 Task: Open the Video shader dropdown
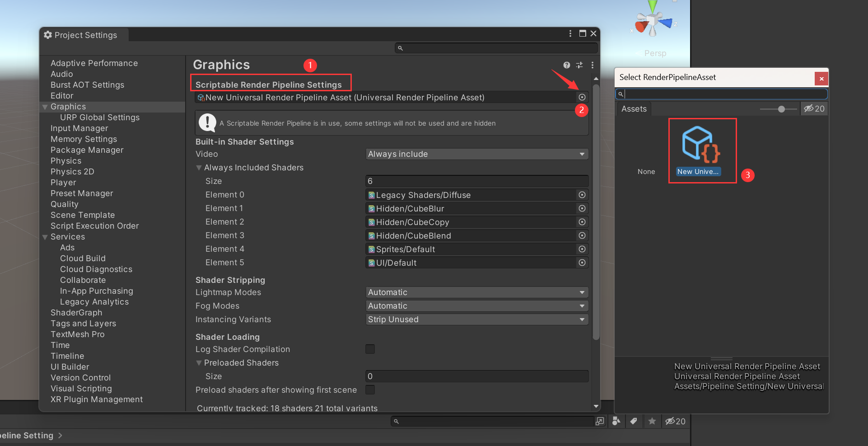477,154
